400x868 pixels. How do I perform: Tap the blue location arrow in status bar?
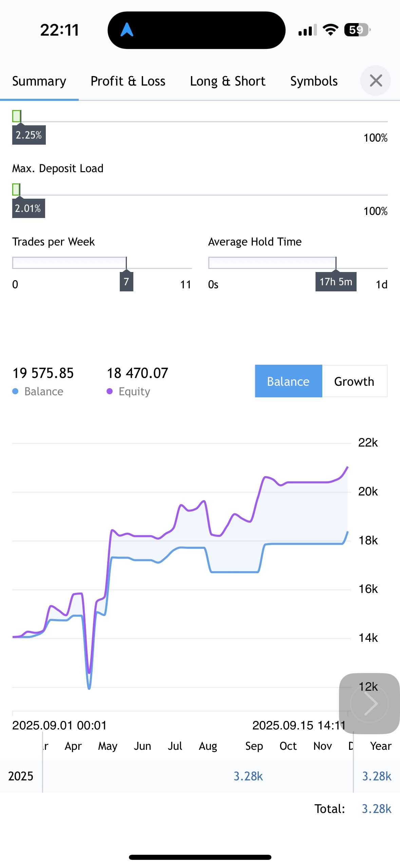(127, 30)
